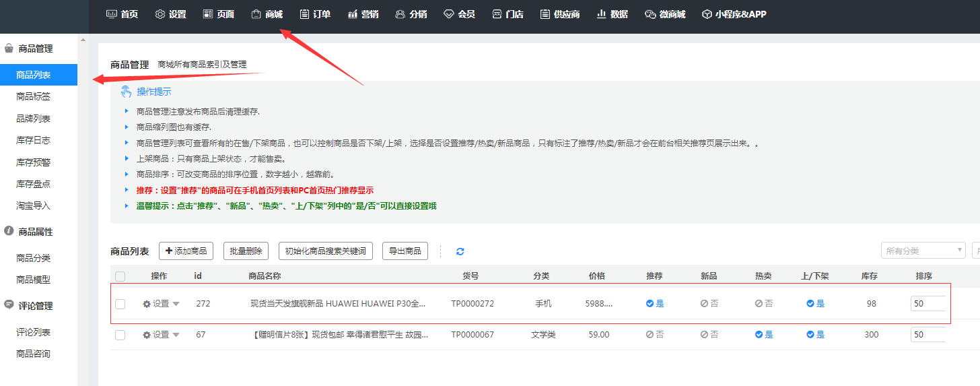The image size is (980, 386).
Task: Click the 添加商品 button
Action: [x=186, y=251]
